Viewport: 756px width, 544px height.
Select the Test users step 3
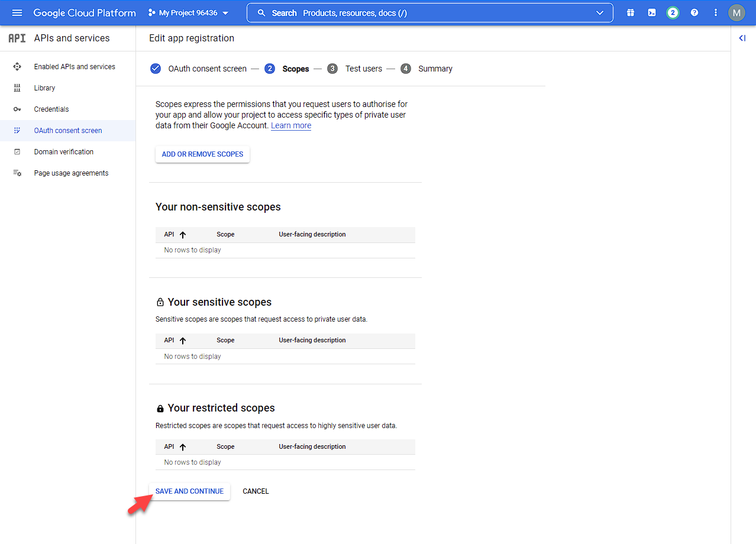pyautogui.click(x=355, y=69)
